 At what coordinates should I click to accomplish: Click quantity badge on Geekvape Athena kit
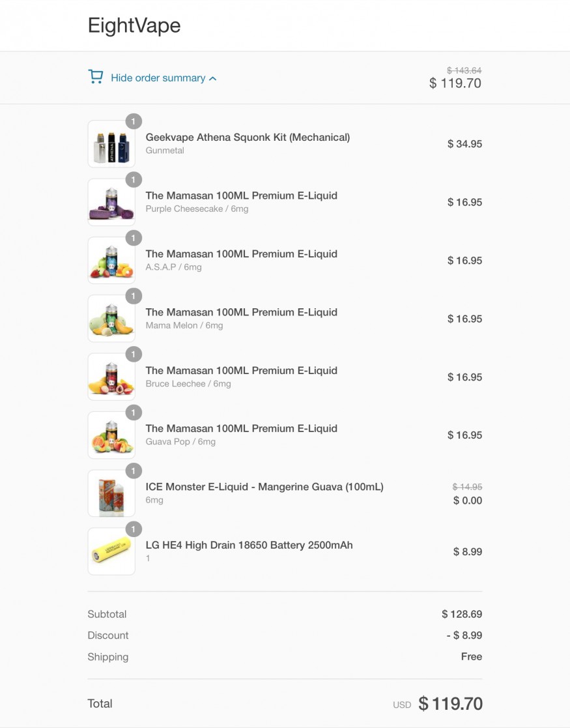[x=134, y=122]
